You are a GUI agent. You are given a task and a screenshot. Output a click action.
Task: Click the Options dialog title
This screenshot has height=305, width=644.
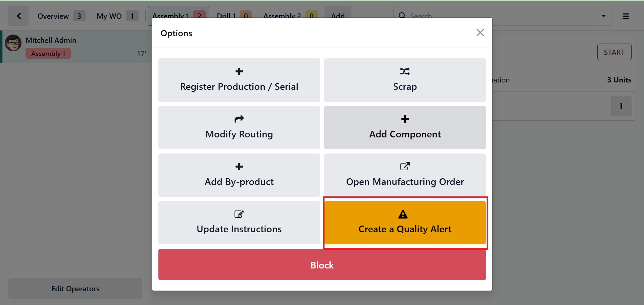point(176,33)
